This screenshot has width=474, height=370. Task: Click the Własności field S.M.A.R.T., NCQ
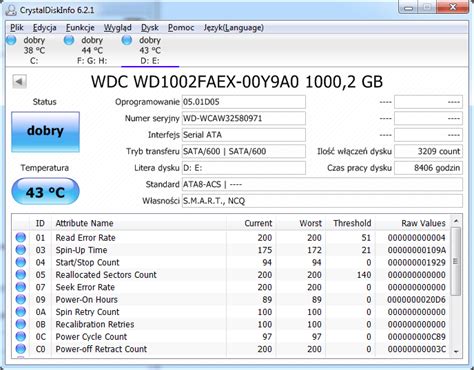322,201
